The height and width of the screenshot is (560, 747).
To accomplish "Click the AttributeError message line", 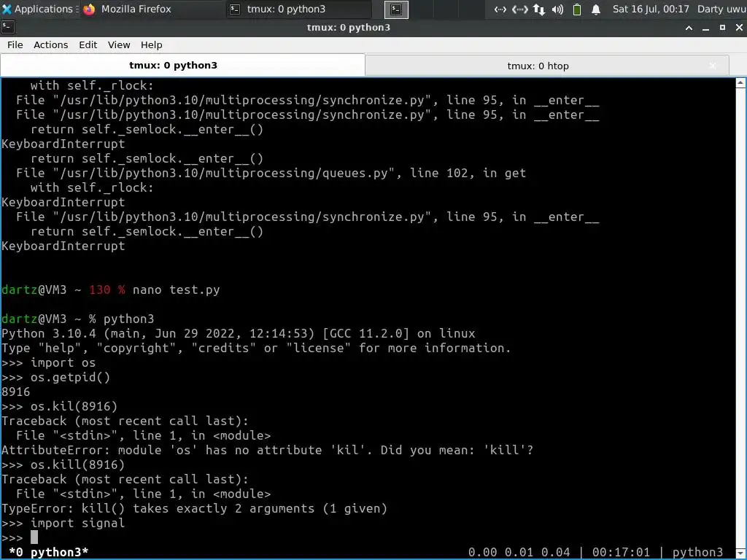I will 267,451.
